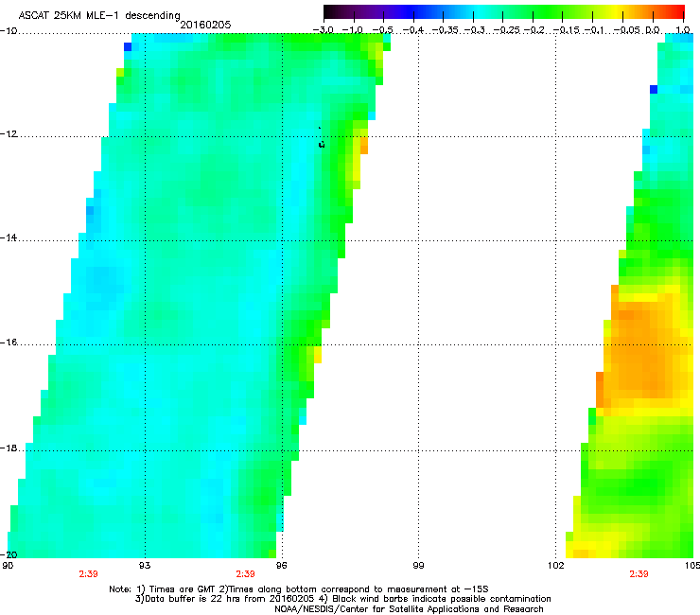700x615 pixels.
Task: Select the -0.5 color scale label
Action: [x=382, y=30]
